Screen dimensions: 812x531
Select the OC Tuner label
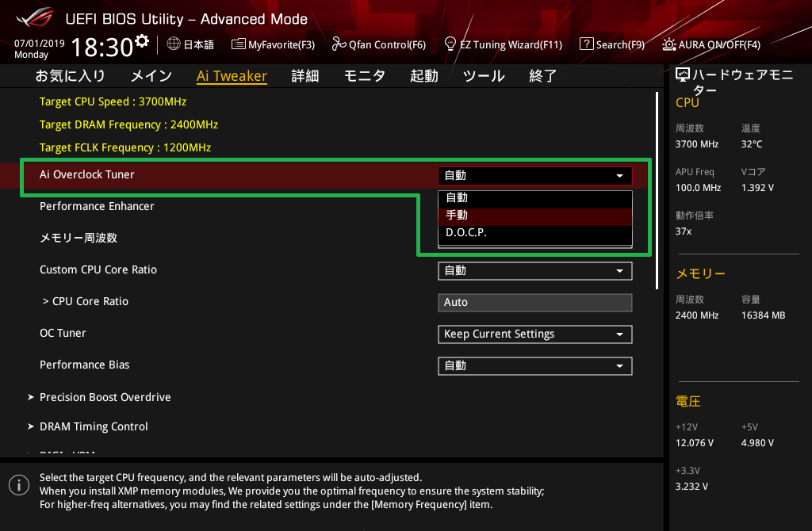pos(63,334)
